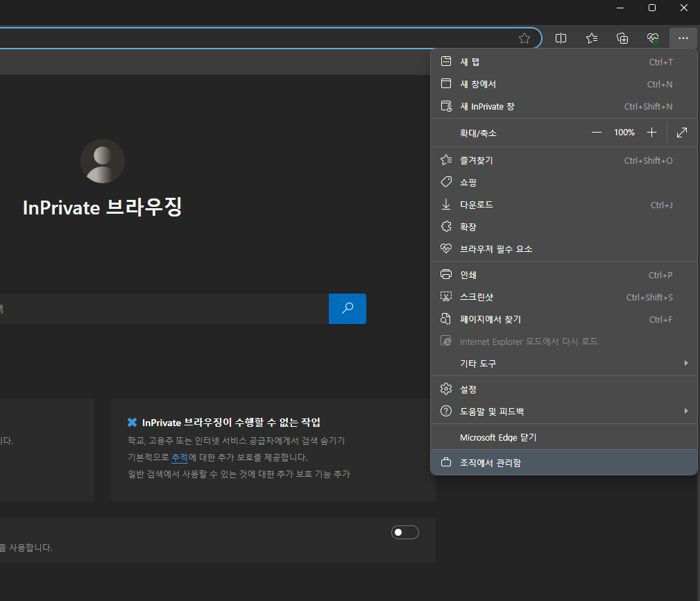Click the shopping tag icon beside 쇼핑
The height and width of the screenshot is (601, 700).
(446, 182)
